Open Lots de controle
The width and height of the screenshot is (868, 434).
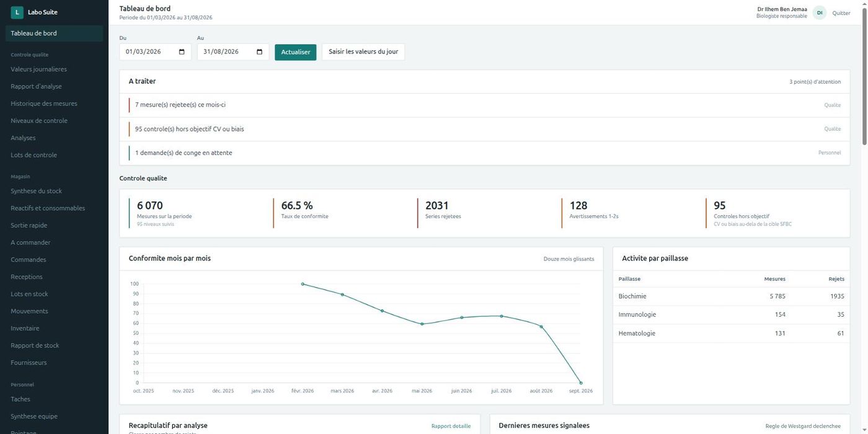(x=33, y=155)
